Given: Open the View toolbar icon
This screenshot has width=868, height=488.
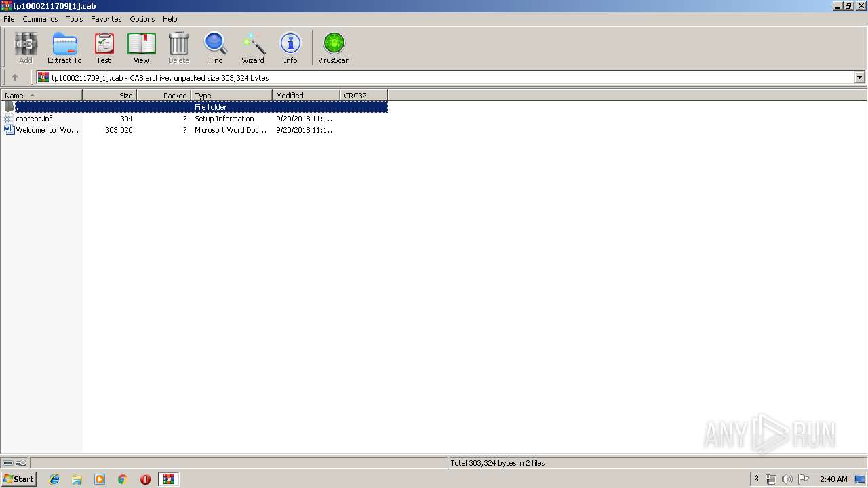Looking at the screenshot, I should tap(141, 48).
